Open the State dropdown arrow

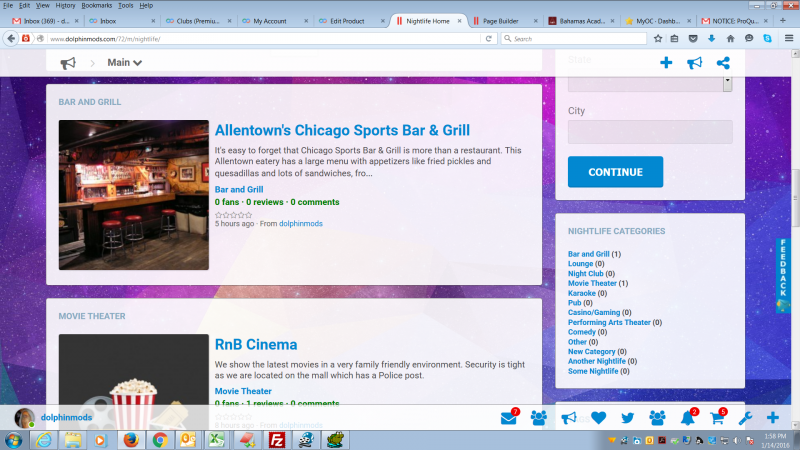tap(728, 84)
